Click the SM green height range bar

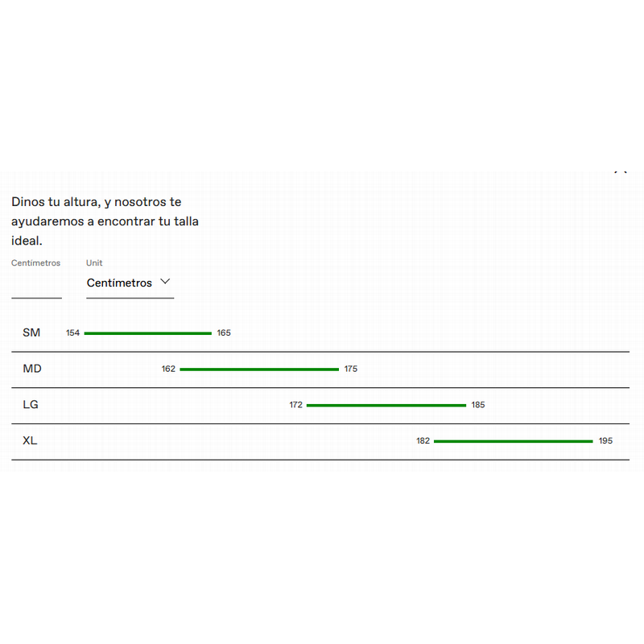point(148,333)
